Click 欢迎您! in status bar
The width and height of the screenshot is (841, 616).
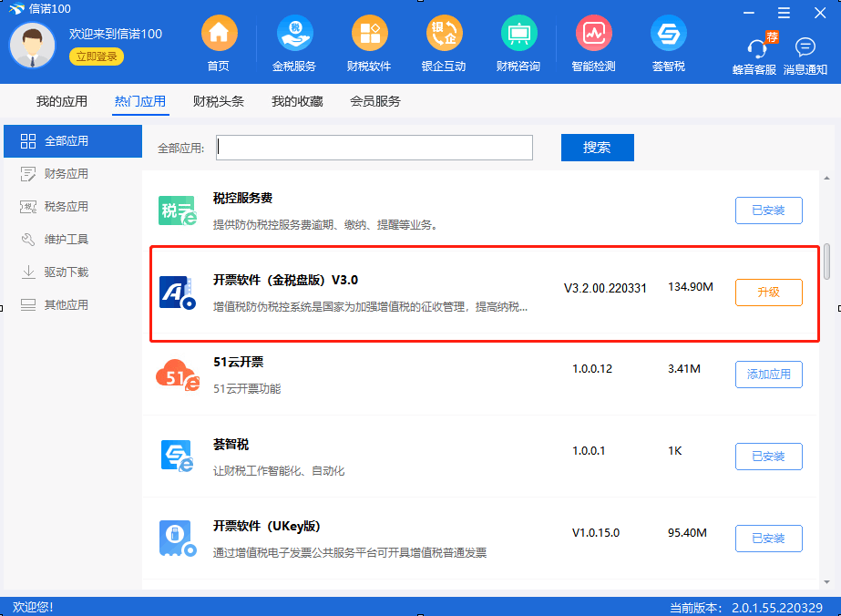pyautogui.click(x=33, y=608)
